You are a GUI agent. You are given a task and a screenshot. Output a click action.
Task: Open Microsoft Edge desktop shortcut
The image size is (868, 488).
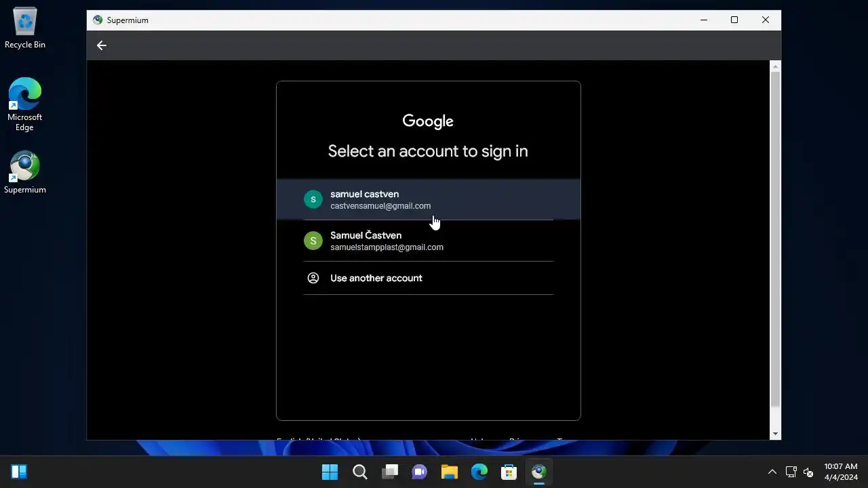coord(25,104)
